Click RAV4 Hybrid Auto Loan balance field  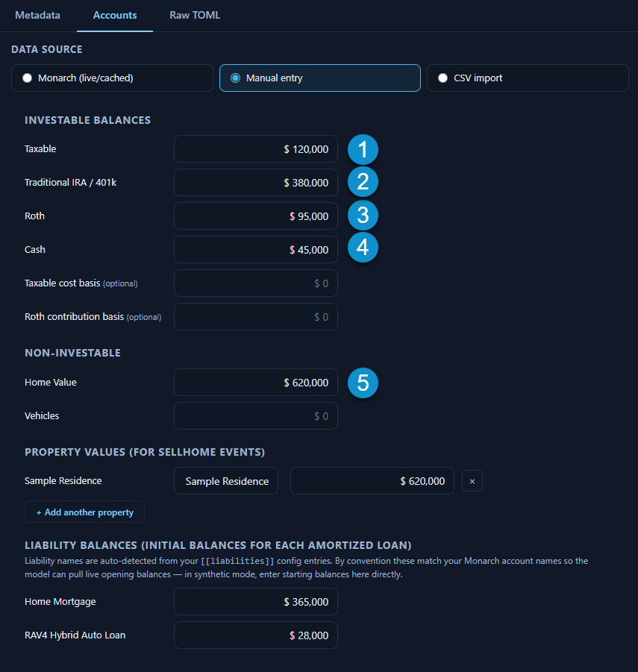[x=256, y=635]
